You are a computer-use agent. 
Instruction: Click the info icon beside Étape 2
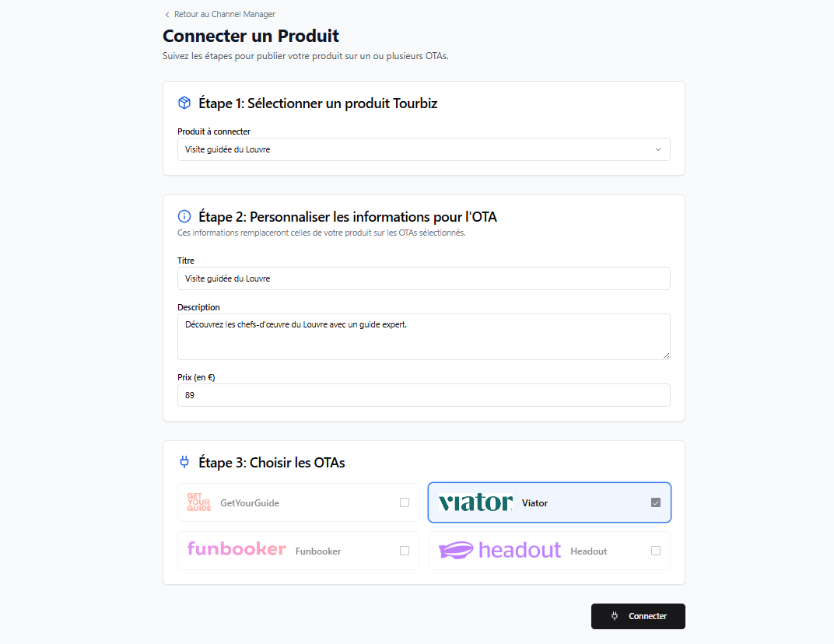(184, 217)
